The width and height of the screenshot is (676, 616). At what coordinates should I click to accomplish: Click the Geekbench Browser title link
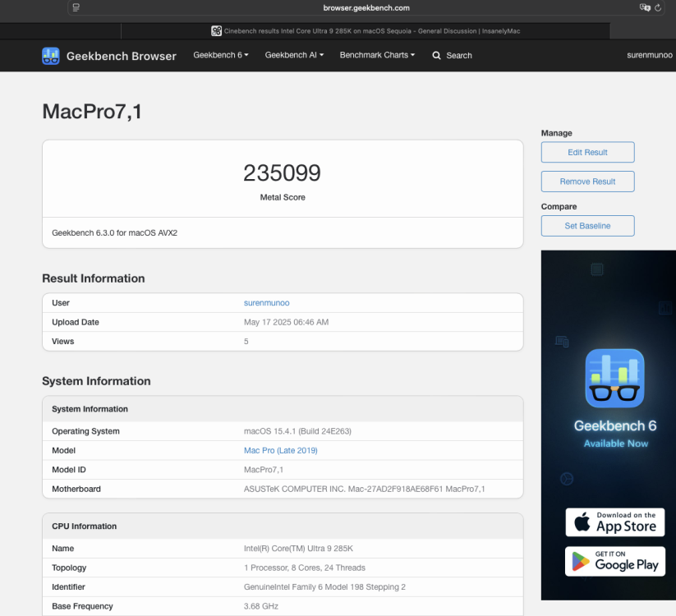(121, 56)
